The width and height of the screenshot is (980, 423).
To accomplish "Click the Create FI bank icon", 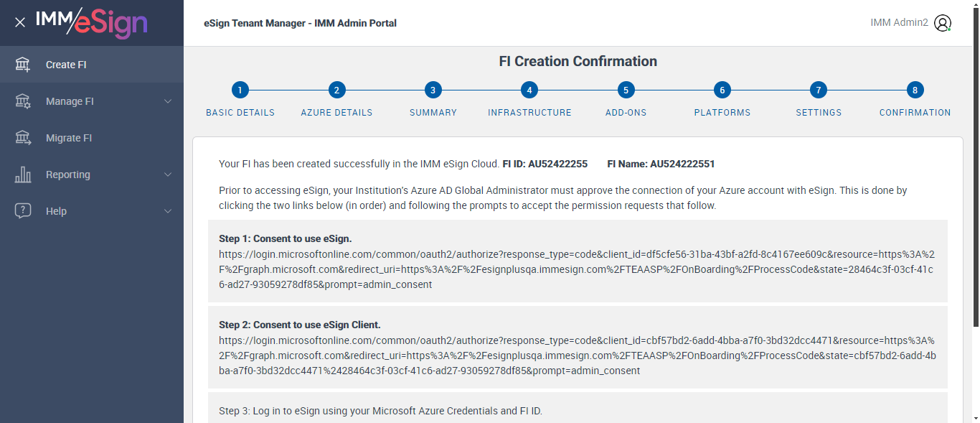I will pos(23,65).
